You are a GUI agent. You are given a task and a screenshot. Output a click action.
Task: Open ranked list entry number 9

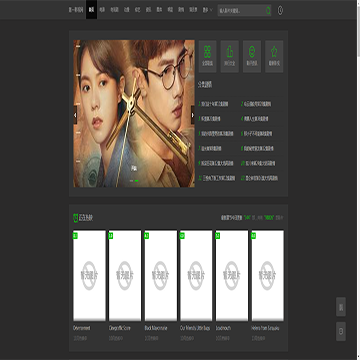[215, 163]
